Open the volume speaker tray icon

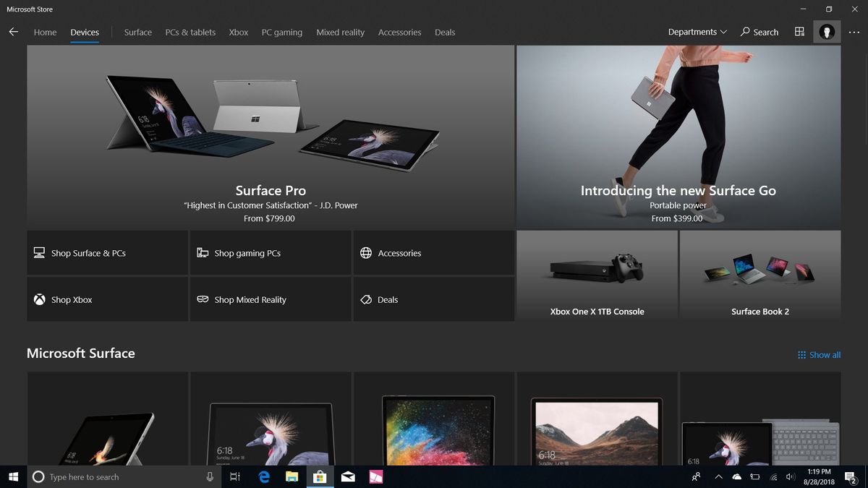click(791, 476)
